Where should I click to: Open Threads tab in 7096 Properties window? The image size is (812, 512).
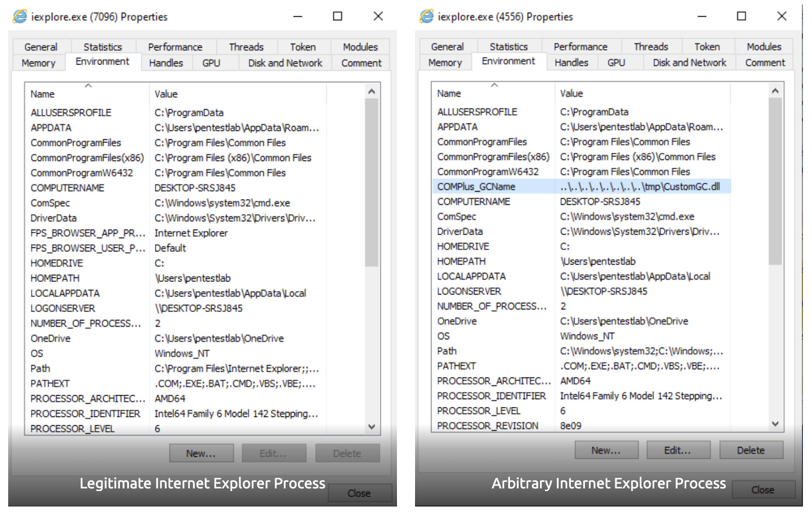pyautogui.click(x=247, y=47)
